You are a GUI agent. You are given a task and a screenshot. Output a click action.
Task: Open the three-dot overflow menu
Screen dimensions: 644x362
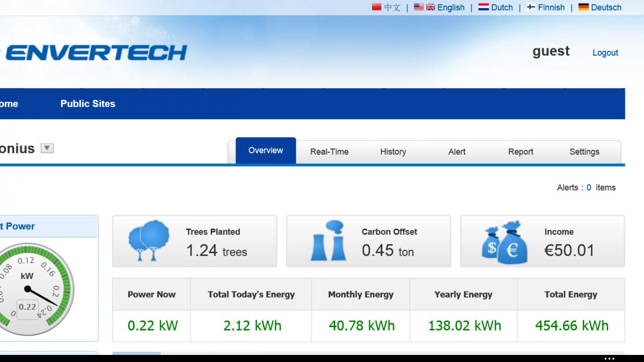(x=609, y=358)
